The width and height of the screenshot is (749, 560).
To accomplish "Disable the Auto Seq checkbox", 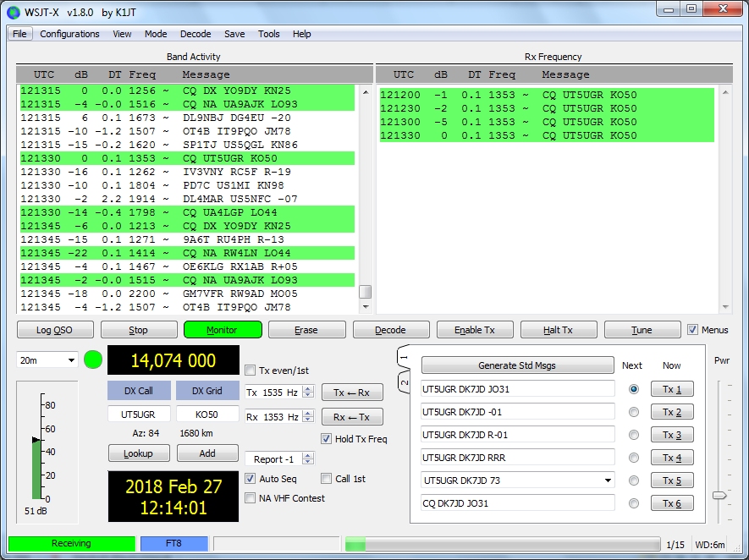I will (251, 479).
